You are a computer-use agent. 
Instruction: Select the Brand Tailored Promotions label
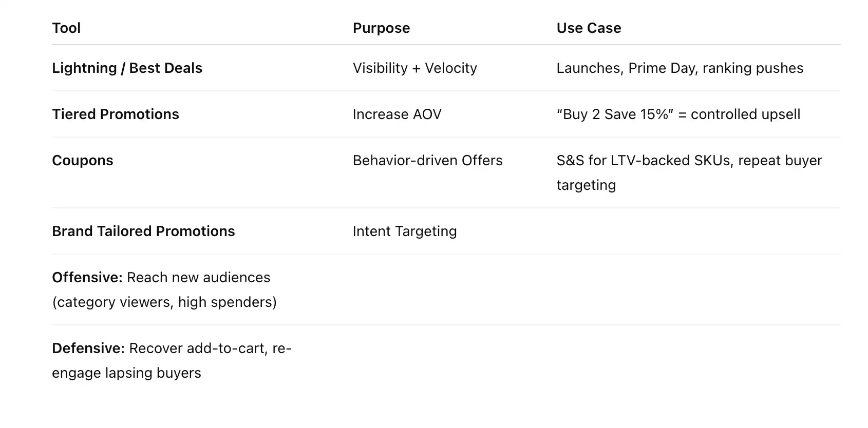pyautogui.click(x=143, y=231)
